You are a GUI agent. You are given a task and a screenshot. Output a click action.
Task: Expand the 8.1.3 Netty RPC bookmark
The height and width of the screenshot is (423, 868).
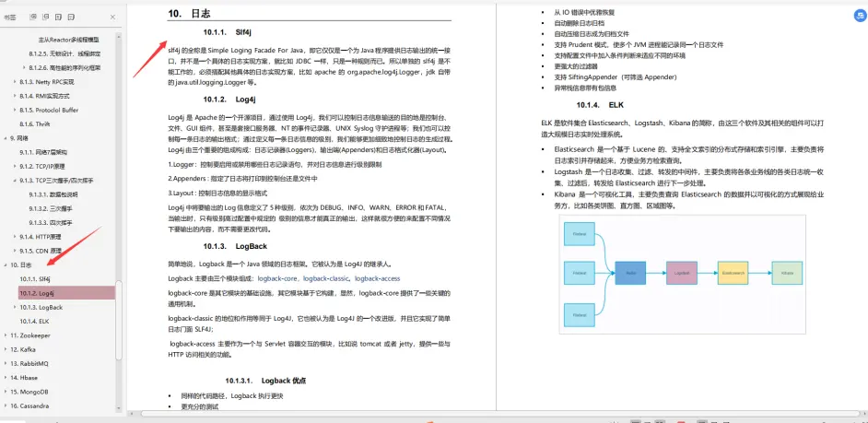click(15, 82)
